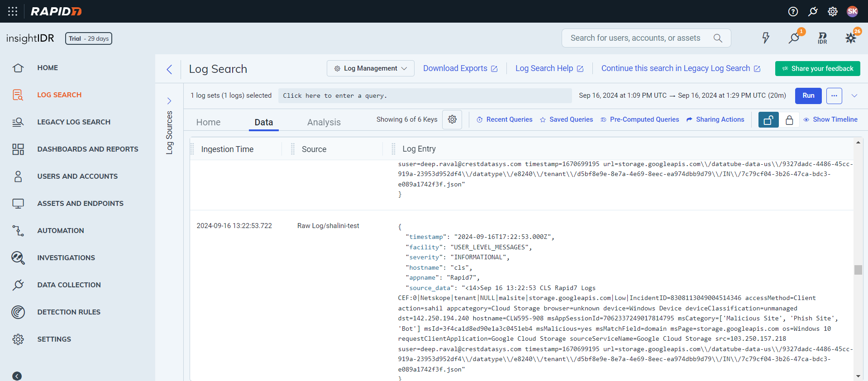Open Pre-Computed Queries
The image size is (868, 381).
[639, 119]
